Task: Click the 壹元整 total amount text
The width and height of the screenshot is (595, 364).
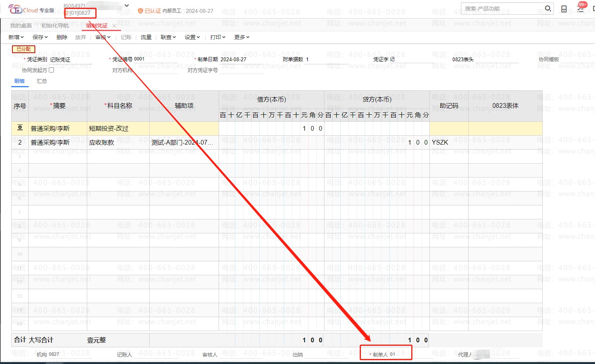Action: point(97,340)
